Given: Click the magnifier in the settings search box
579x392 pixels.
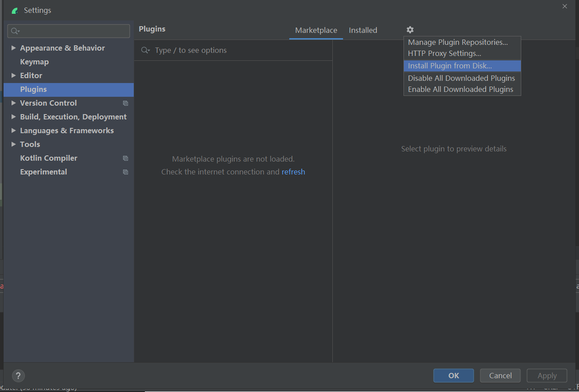Looking at the screenshot, I should click(14, 31).
